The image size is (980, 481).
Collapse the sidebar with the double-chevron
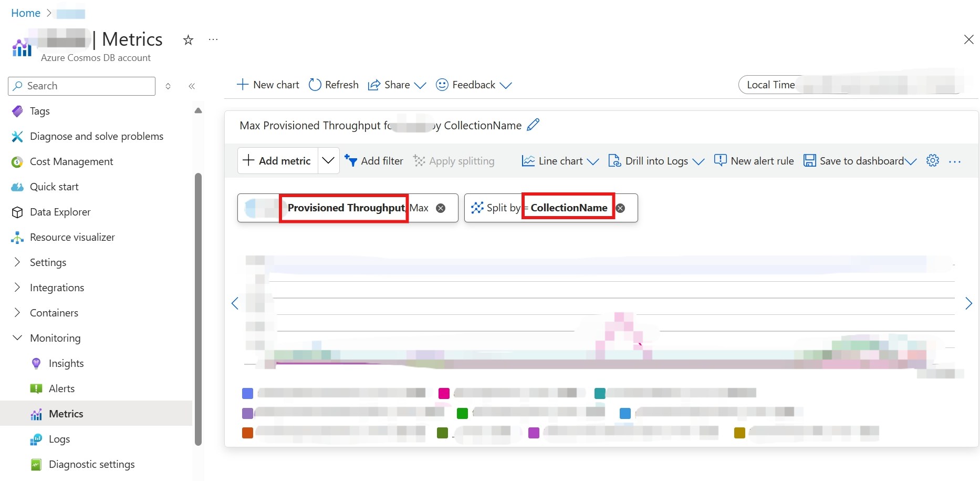192,86
